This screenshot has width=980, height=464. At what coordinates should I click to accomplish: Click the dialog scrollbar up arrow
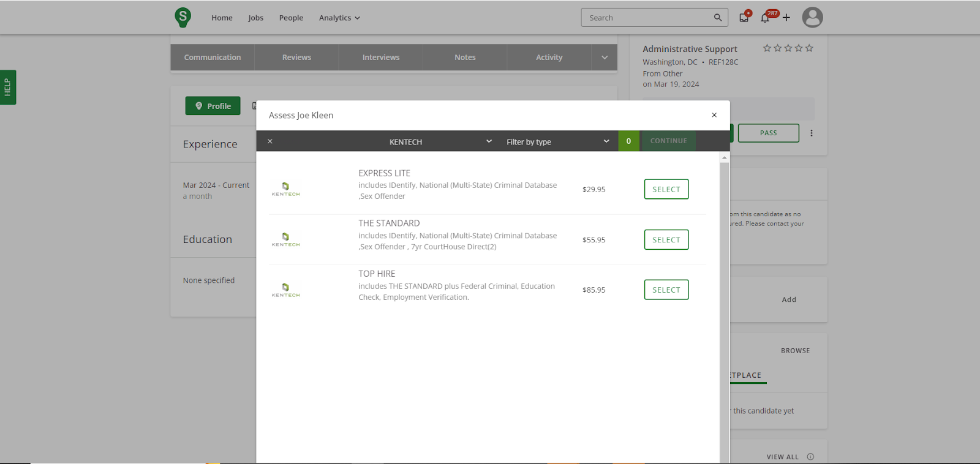click(725, 158)
